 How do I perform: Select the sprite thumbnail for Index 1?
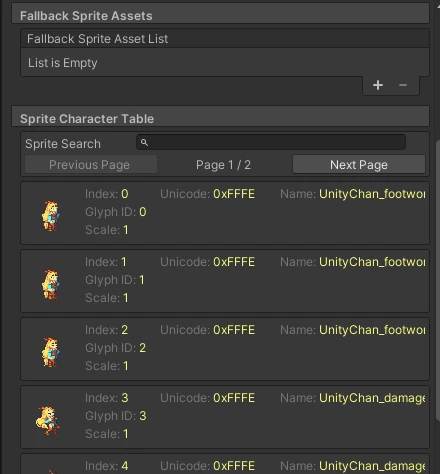(51, 284)
